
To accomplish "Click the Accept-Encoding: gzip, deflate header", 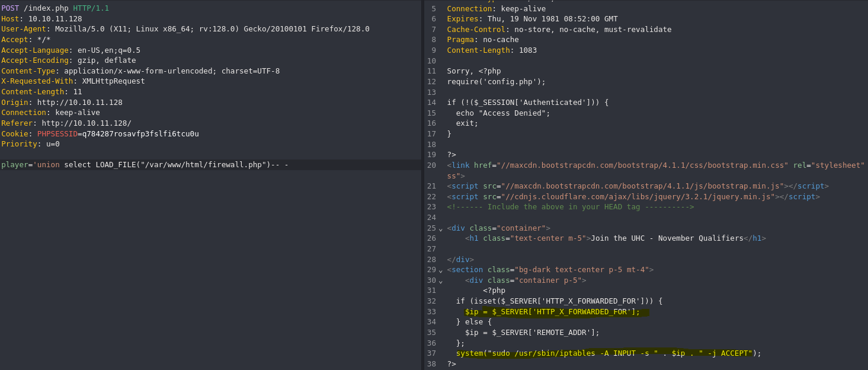I will [x=69, y=60].
